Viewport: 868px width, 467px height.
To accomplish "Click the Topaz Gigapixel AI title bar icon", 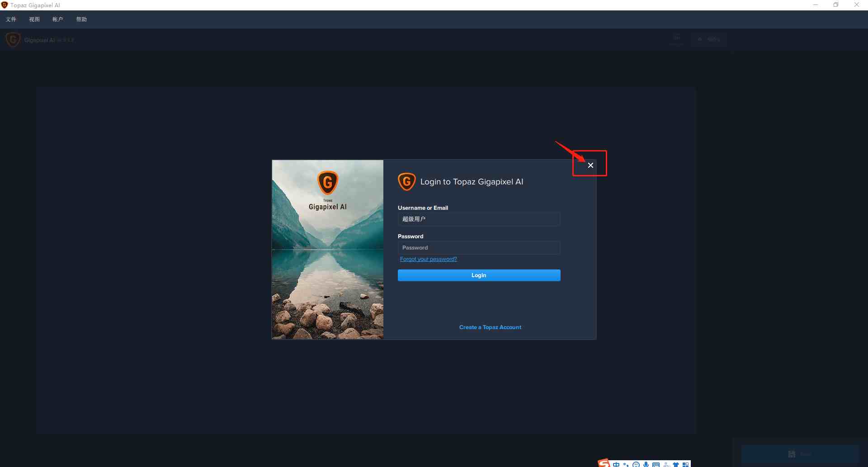I will click(x=5, y=5).
